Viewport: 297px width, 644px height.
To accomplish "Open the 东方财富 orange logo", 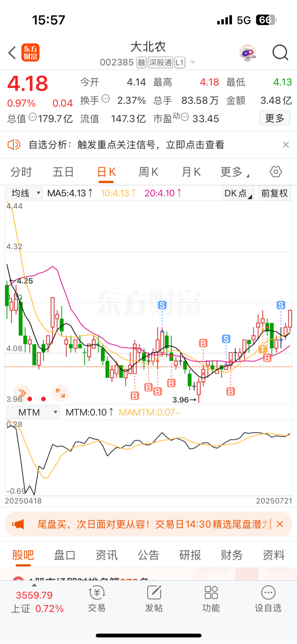I will [x=30, y=53].
